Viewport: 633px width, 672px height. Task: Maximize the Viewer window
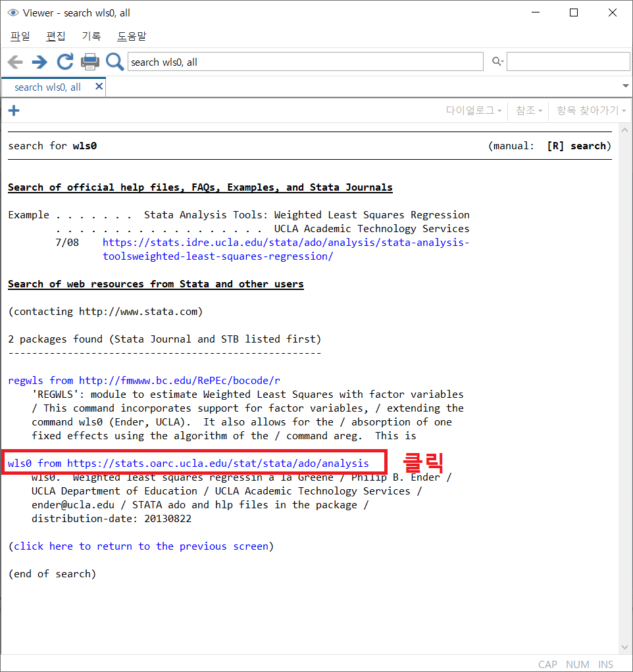point(573,13)
